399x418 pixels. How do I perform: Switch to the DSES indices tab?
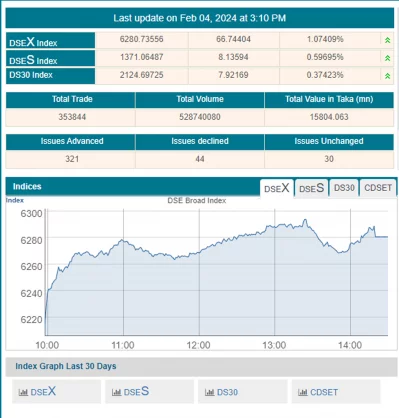point(311,188)
